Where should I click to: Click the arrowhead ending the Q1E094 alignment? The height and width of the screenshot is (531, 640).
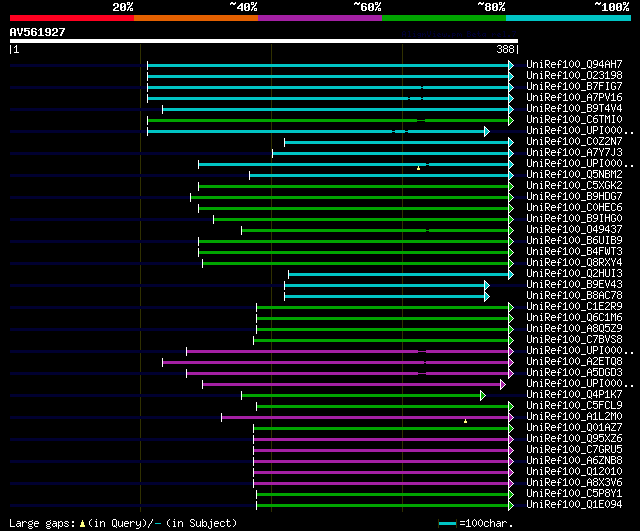pyautogui.click(x=511, y=506)
